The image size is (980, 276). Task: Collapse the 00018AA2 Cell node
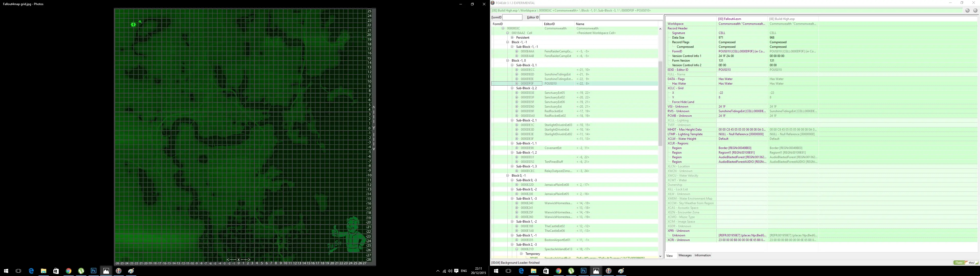[508, 33]
